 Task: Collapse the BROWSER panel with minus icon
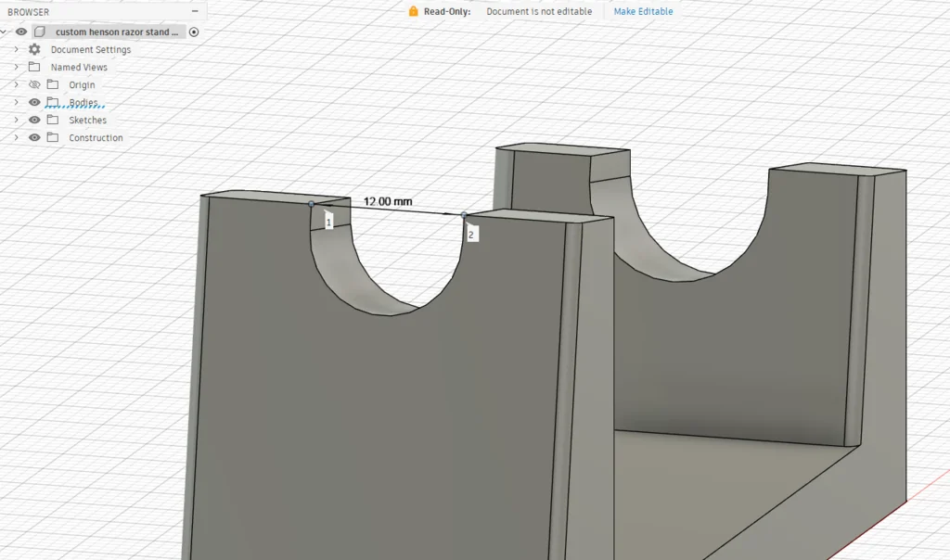[x=194, y=11]
